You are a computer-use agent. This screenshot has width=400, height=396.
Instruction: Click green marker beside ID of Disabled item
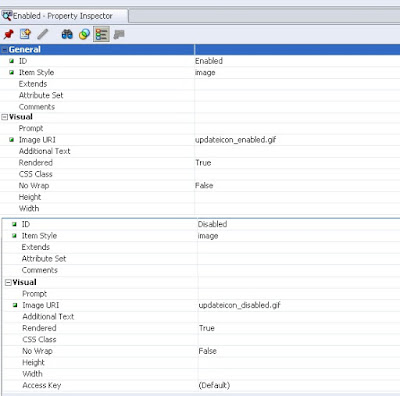(14, 224)
